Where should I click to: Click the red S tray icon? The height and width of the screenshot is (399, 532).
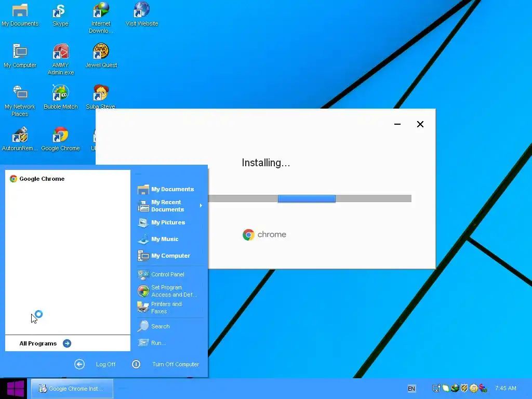pos(483,388)
